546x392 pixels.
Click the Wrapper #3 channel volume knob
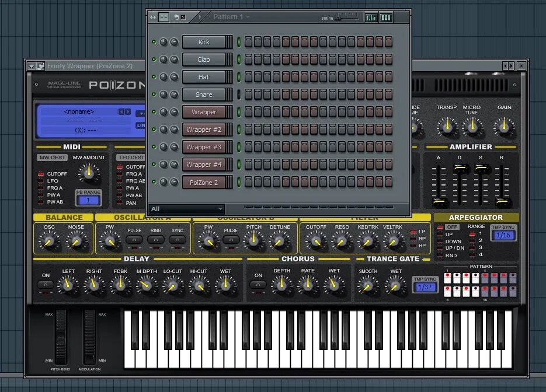pyautogui.click(x=174, y=147)
